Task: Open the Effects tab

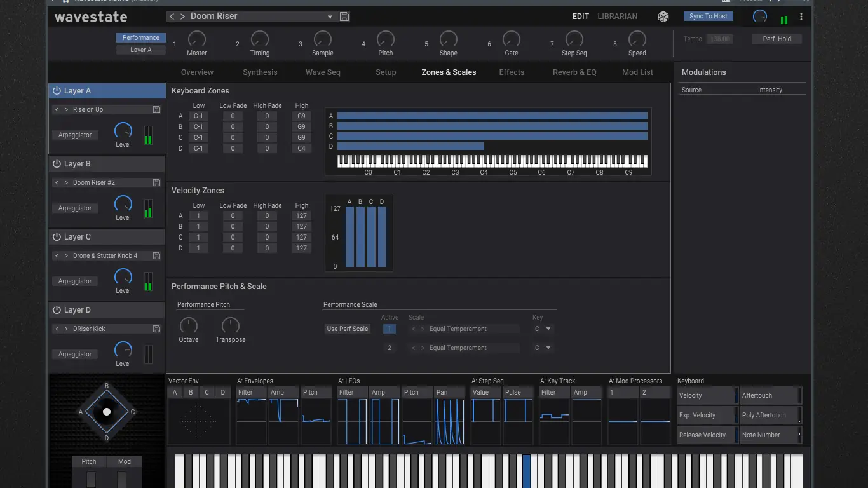Action: (x=512, y=72)
